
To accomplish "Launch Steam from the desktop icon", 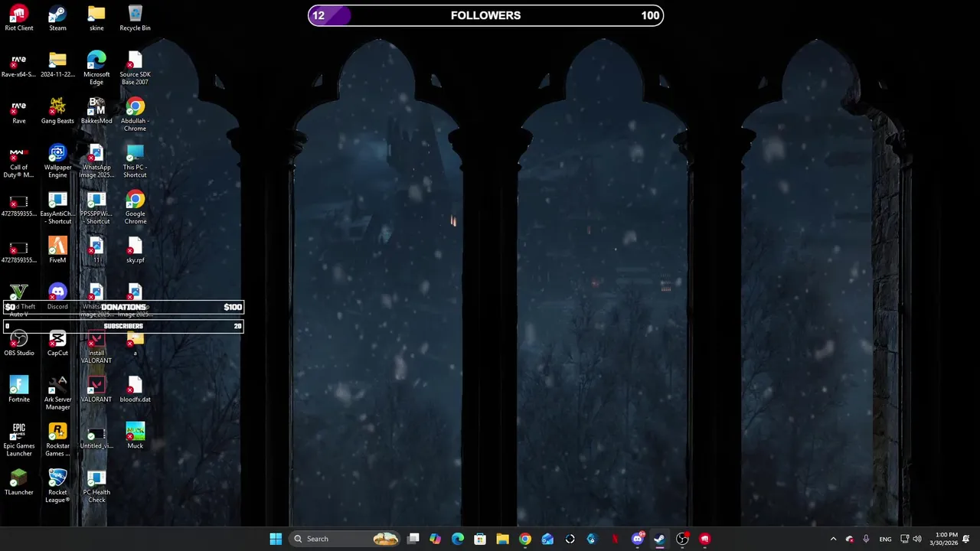I will pyautogui.click(x=57, y=18).
